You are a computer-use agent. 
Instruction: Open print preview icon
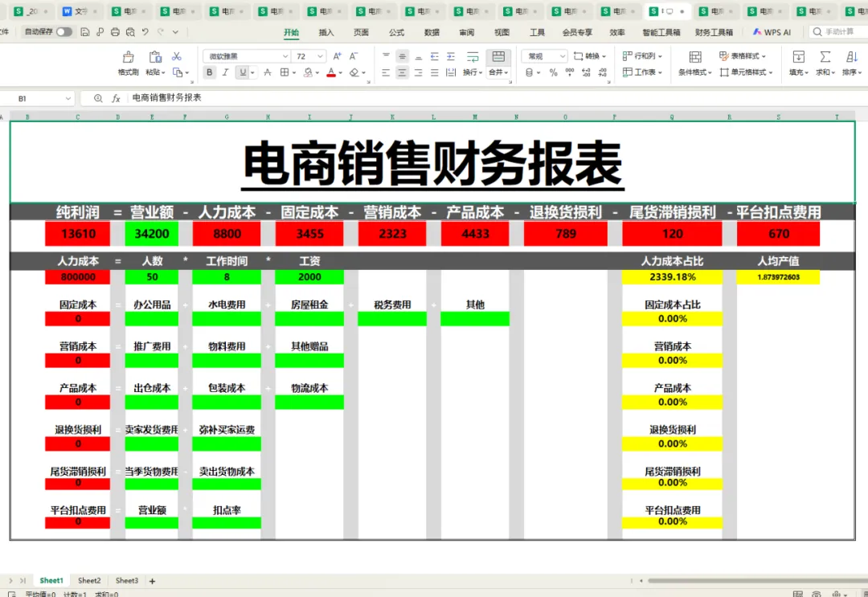tap(130, 32)
